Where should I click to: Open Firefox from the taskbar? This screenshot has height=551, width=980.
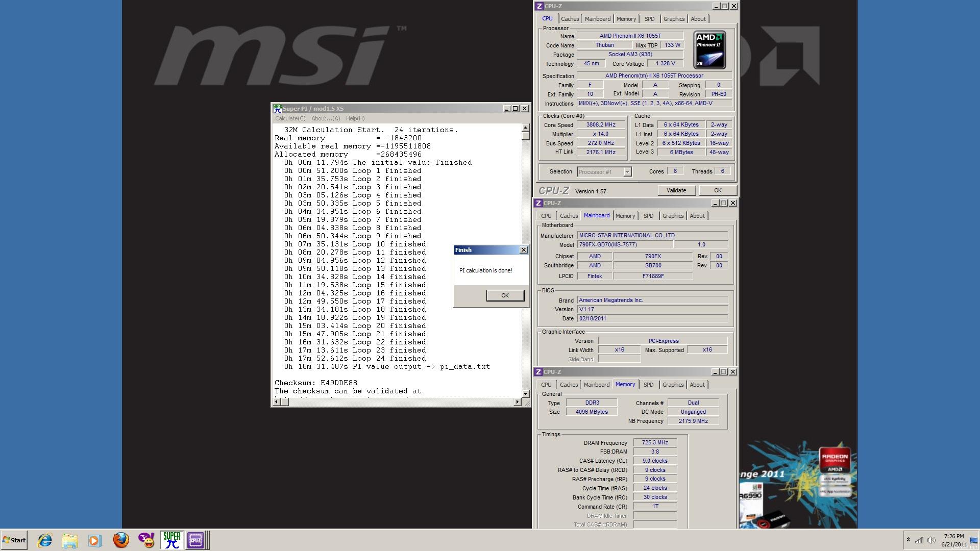pyautogui.click(x=121, y=540)
